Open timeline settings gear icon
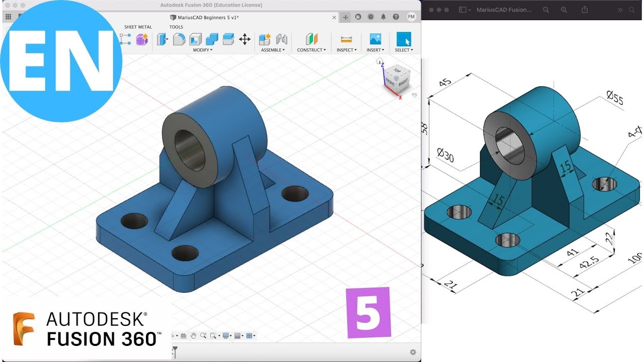This screenshot has height=362, width=644. (x=413, y=352)
